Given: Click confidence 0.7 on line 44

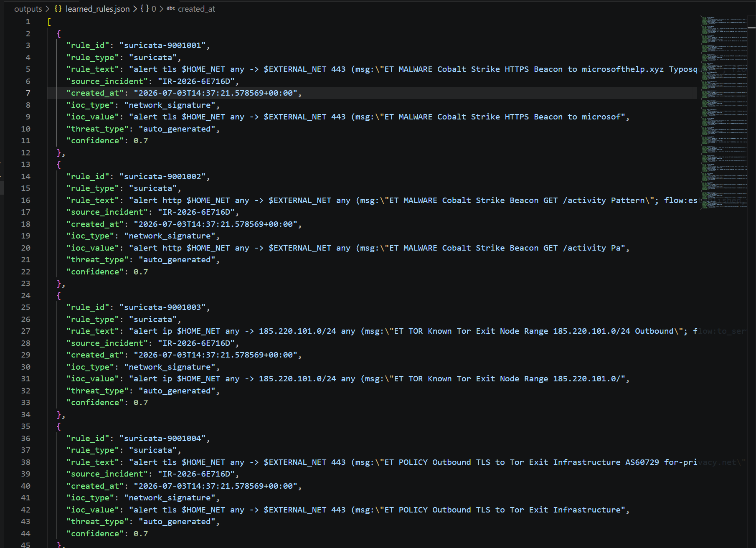Looking at the screenshot, I should [141, 534].
